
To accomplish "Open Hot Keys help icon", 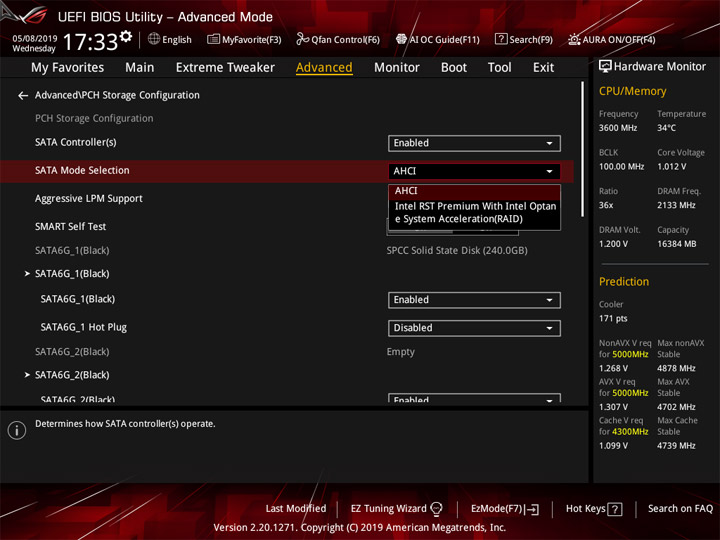I will pyautogui.click(x=614, y=509).
